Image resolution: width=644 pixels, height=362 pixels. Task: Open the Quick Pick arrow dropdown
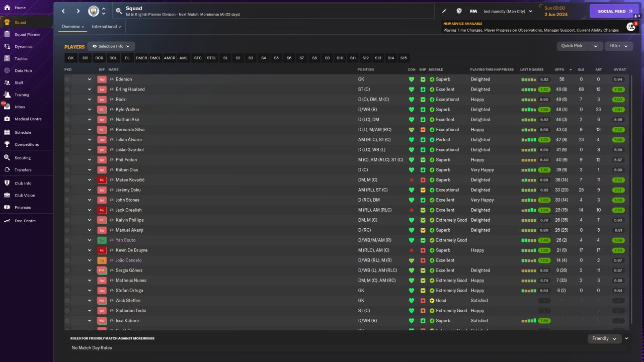point(596,46)
